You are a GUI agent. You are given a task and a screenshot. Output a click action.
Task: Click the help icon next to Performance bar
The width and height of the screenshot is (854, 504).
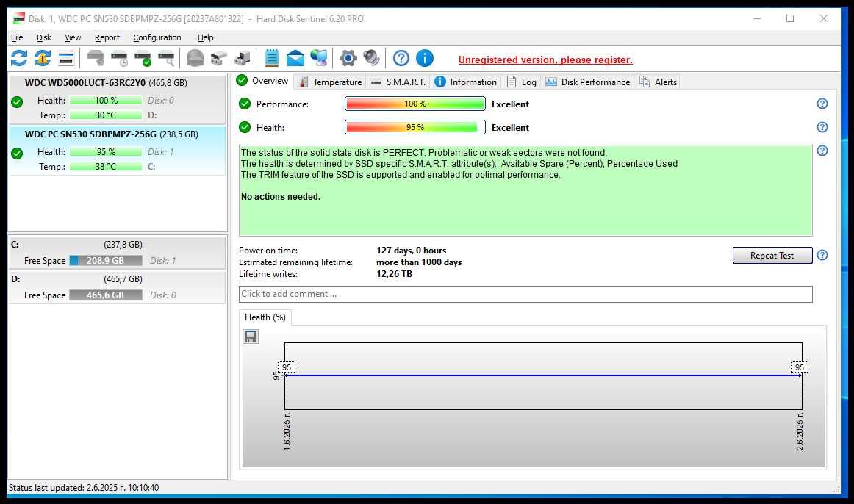pyautogui.click(x=822, y=104)
